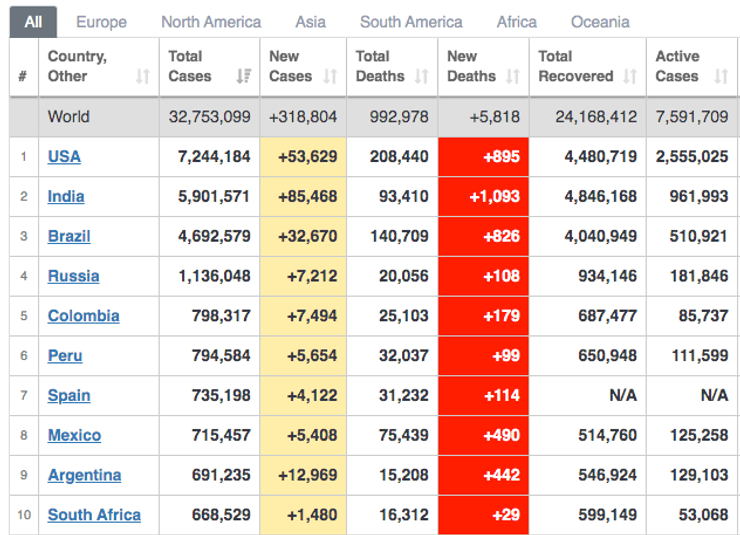Switch to the Europe tab
This screenshot has width=740, height=535.
click(x=101, y=22)
